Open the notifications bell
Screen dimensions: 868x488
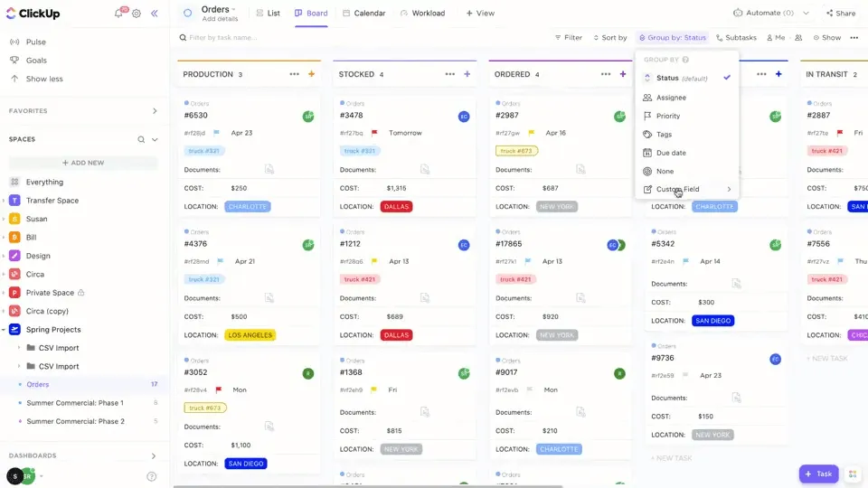tap(118, 14)
